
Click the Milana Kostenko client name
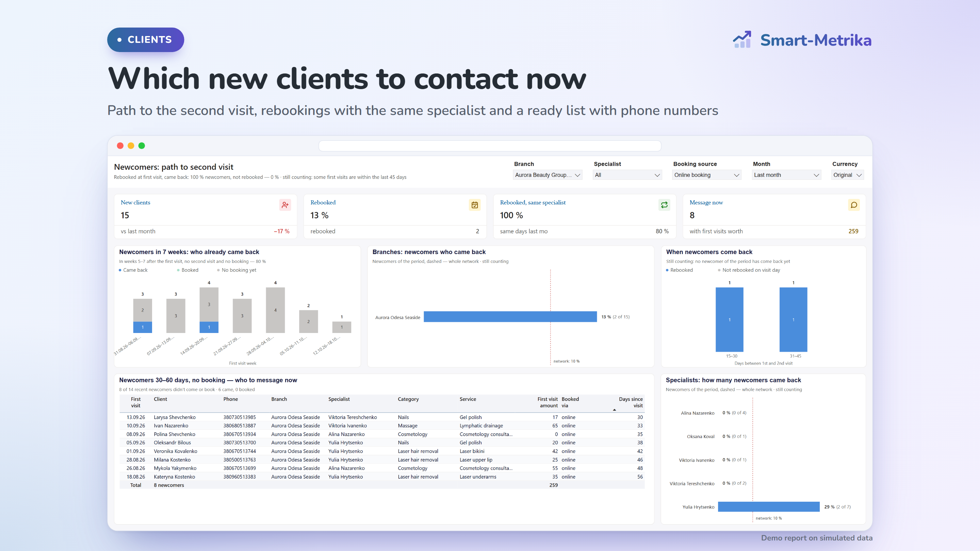[x=172, y=460]
